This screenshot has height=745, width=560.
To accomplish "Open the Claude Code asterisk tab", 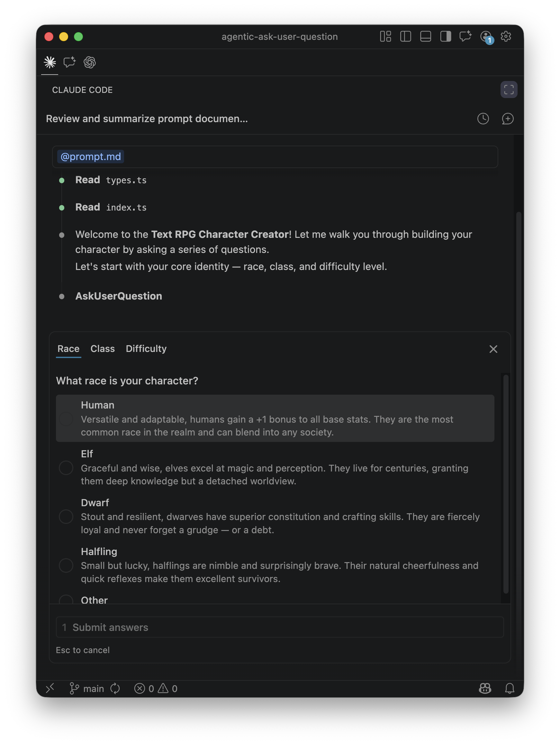I will pos(50,62).
